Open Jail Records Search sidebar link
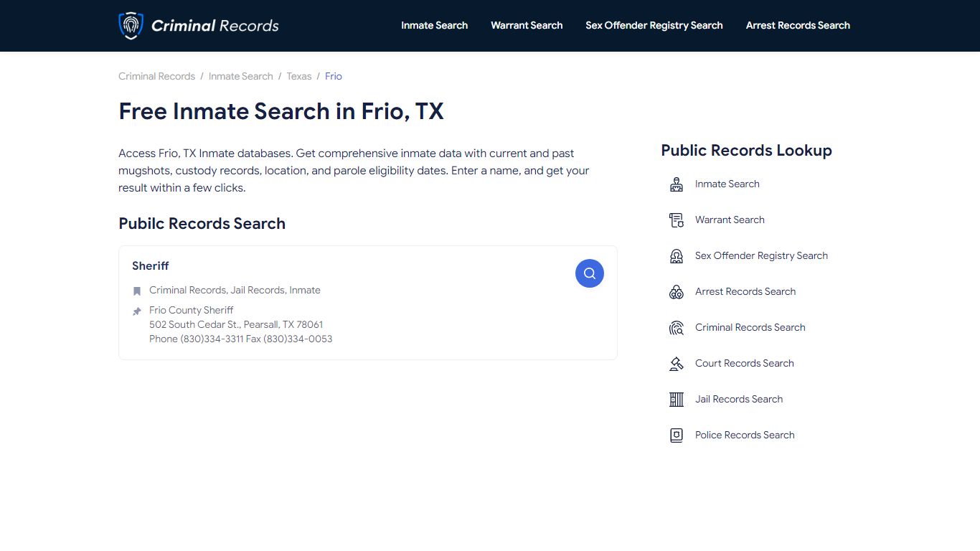 pos(739,399)
